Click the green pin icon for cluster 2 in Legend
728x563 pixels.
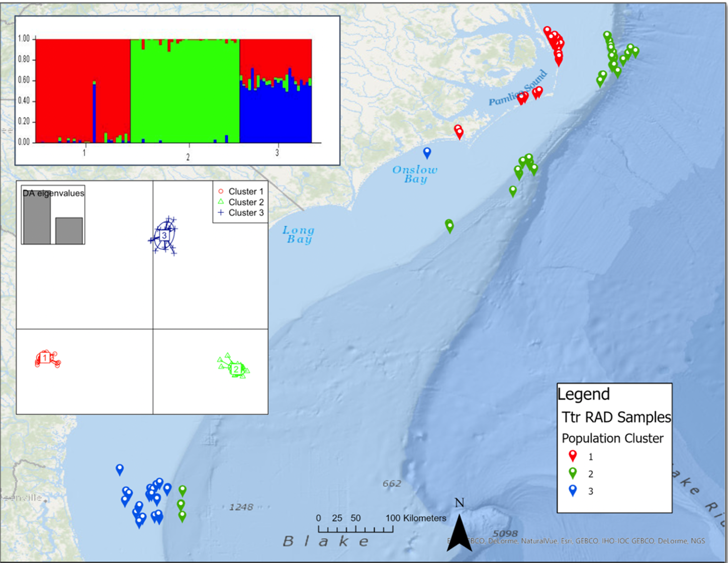[x=572, y=473]
